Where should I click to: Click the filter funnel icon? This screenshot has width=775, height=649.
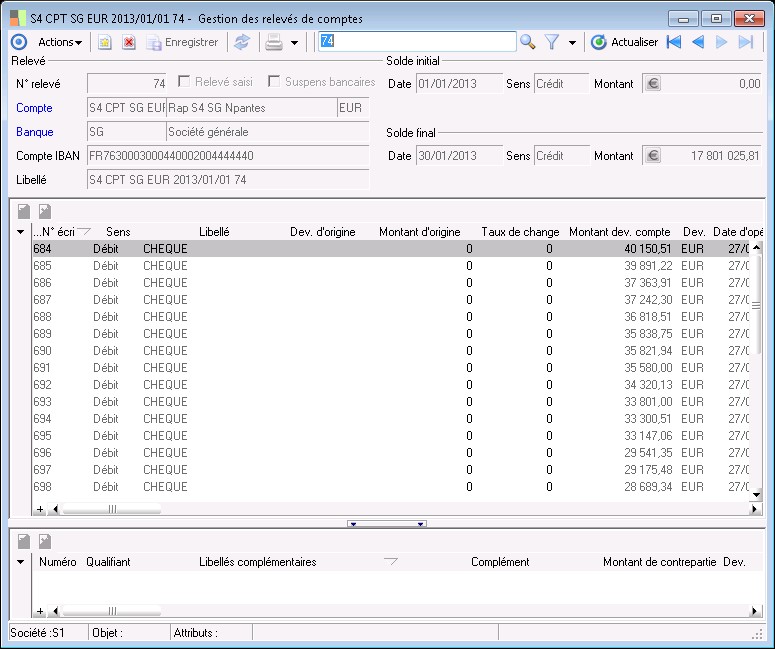point(551,42)
